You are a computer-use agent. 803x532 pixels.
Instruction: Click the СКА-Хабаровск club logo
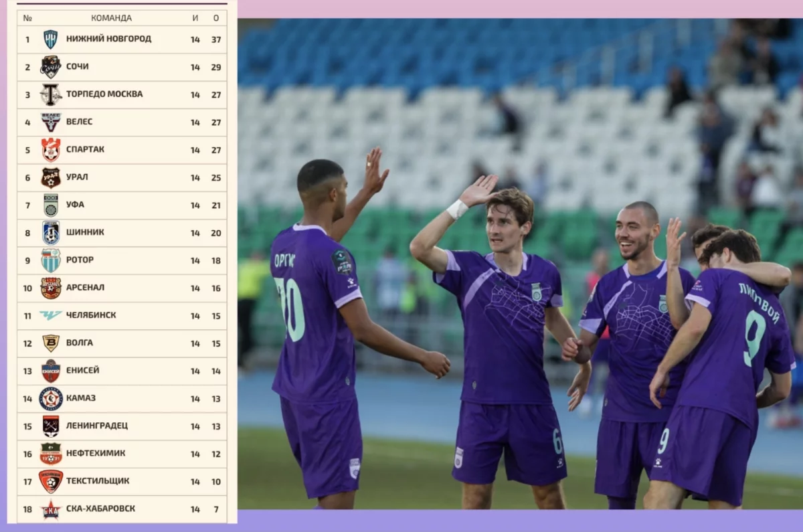pyautogui.click(x=50, y=509)
